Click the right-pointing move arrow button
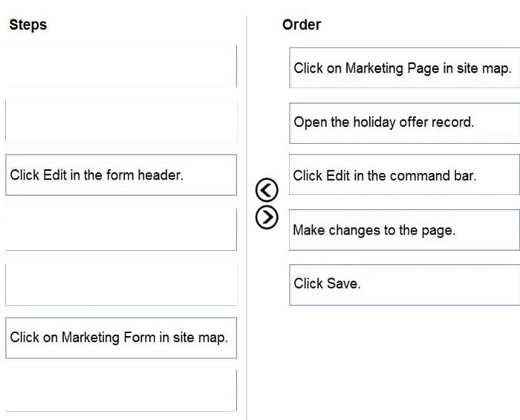Viewport: 520px width, 420px height. (x=267, y=217)
